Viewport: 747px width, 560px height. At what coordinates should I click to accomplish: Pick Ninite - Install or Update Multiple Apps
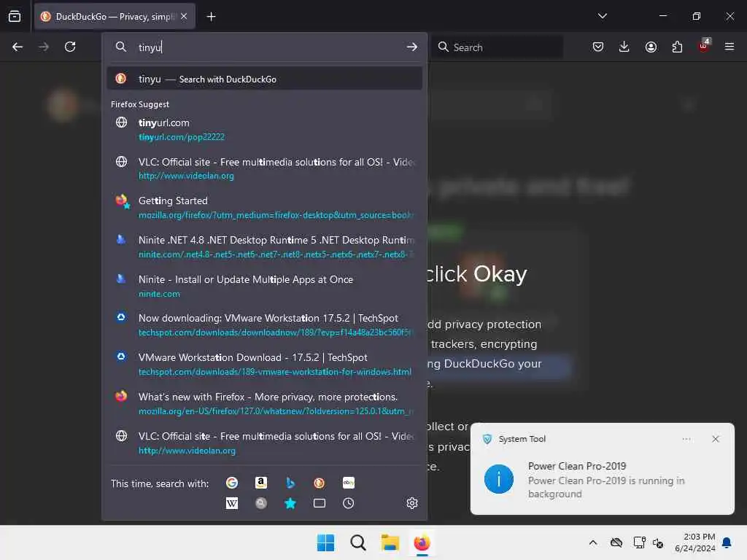pyautogui.click(x=265, y=286)
